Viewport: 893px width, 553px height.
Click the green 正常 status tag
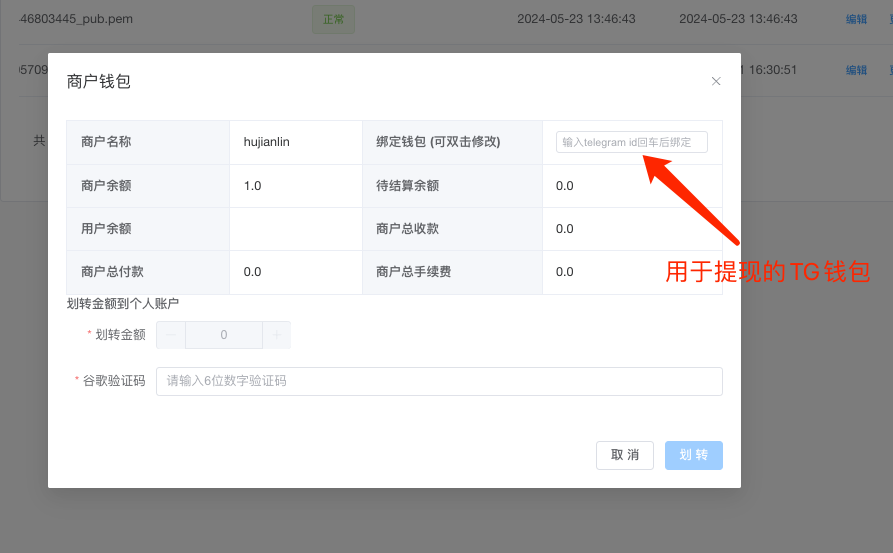[333, 19]
